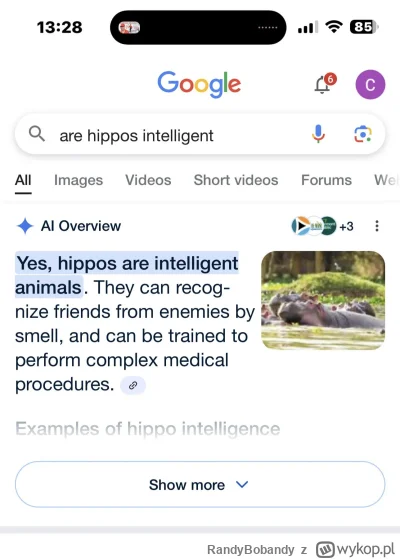Tap the AI Overview sparkle icon

[25, 226]
